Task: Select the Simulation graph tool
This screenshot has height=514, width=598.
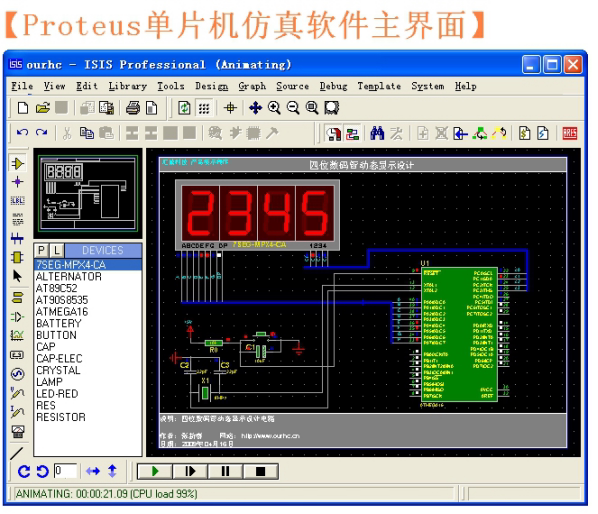Action: 18,336
